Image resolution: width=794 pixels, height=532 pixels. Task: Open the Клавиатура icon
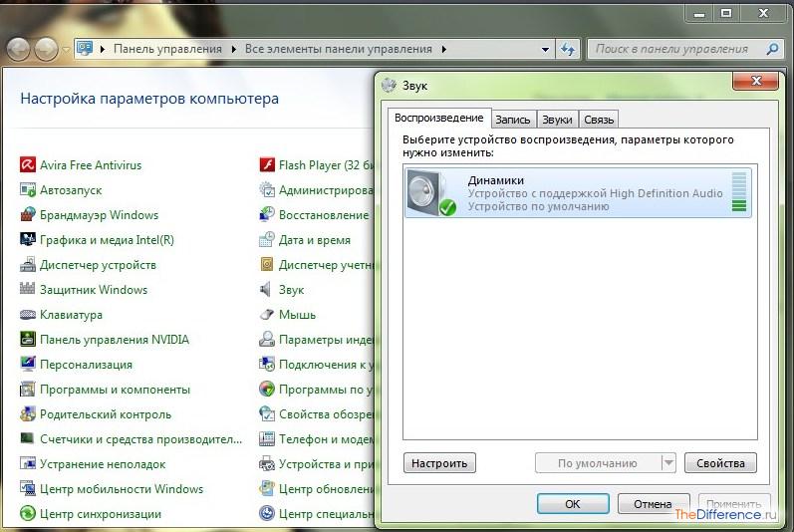click(x=27, y=315)
